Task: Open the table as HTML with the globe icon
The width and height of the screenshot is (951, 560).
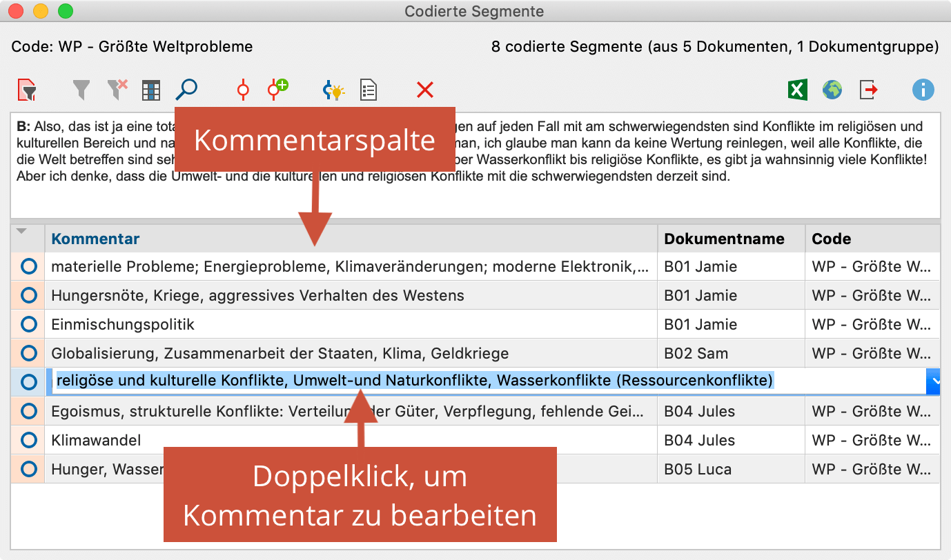Action: (x=832, y=90)
